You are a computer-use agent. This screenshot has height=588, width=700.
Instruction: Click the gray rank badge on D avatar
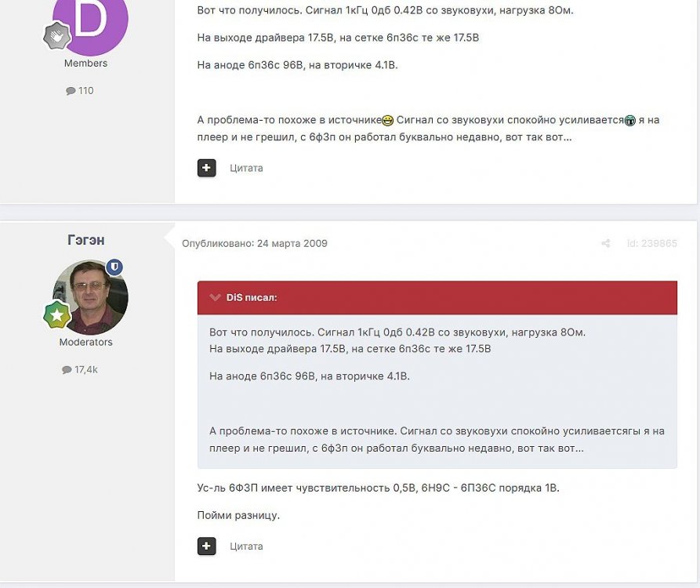coord(57,36)
